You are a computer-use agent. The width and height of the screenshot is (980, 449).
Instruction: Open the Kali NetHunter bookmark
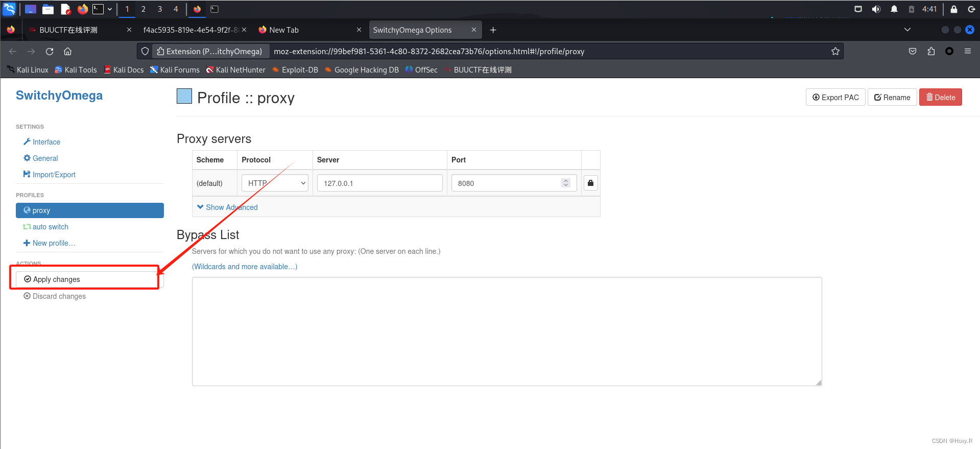click(x=236, y=70)
